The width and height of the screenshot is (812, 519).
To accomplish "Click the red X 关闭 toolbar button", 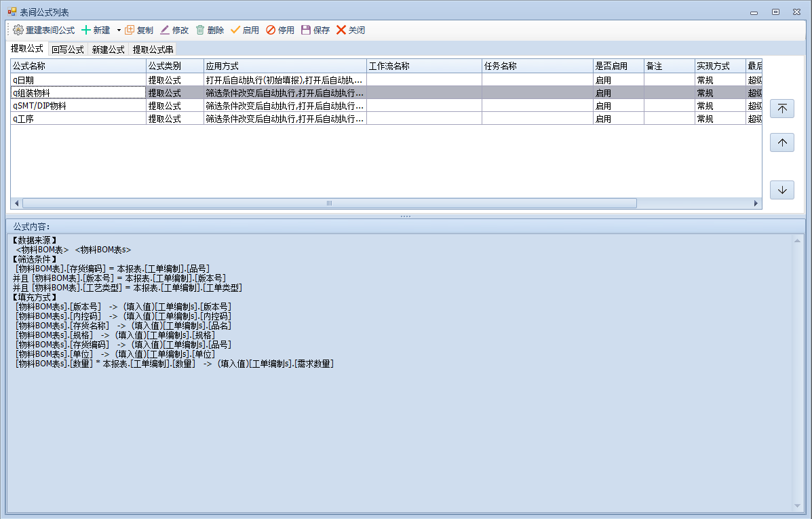I will (x=341, y=30).
